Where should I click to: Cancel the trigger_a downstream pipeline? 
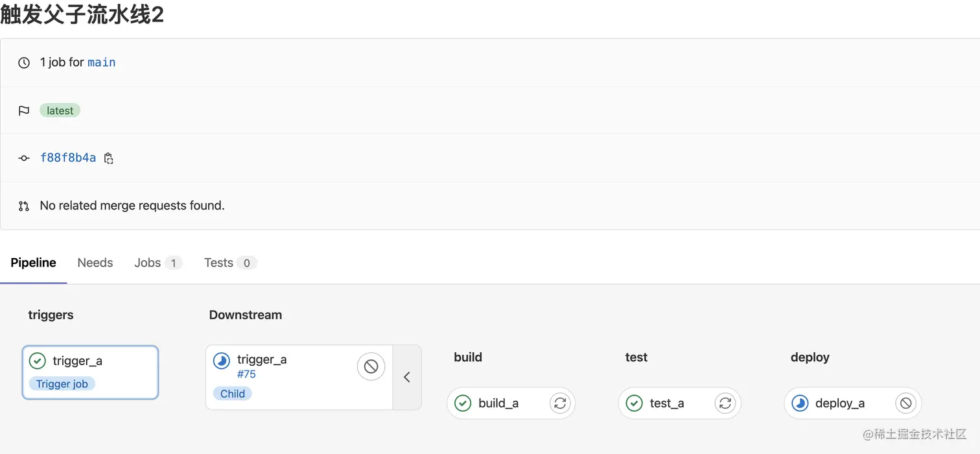(371, 366)
